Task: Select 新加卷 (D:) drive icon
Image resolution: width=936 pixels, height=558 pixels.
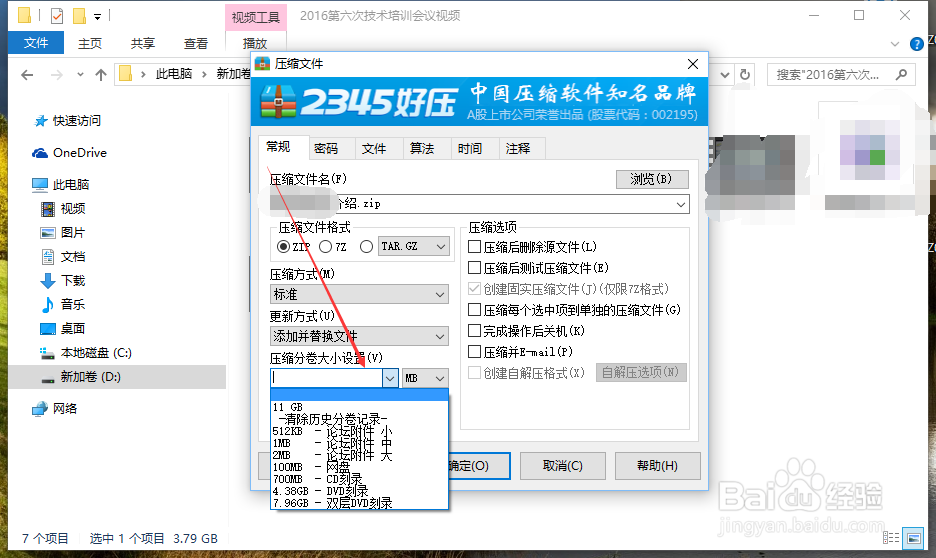Action: (48, 378)
